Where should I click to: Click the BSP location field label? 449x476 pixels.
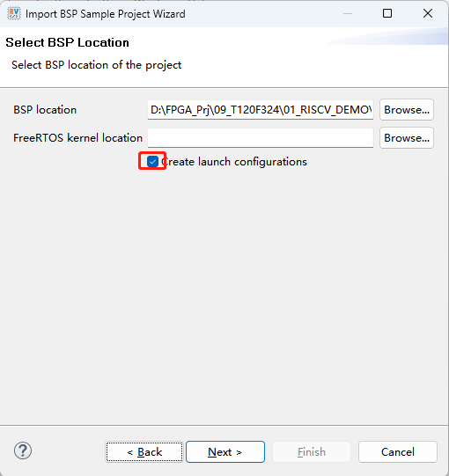pos(45,110)
